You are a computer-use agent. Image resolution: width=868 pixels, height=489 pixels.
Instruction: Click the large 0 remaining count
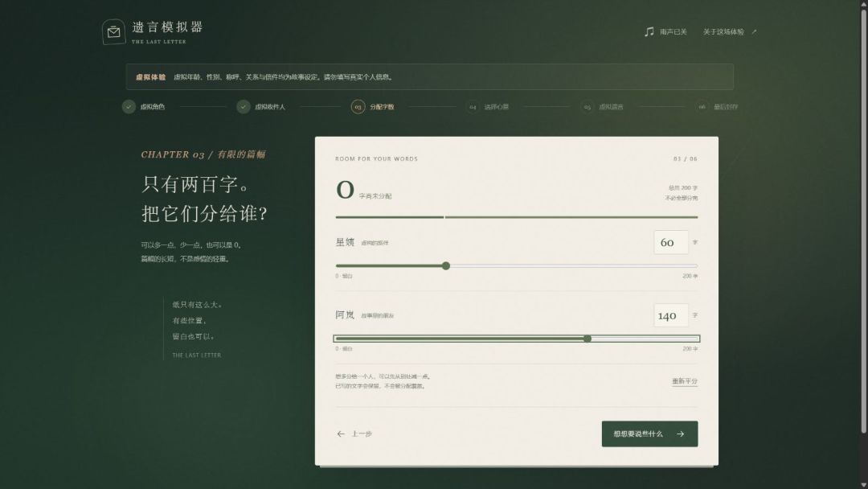click(x=345, y=190)
